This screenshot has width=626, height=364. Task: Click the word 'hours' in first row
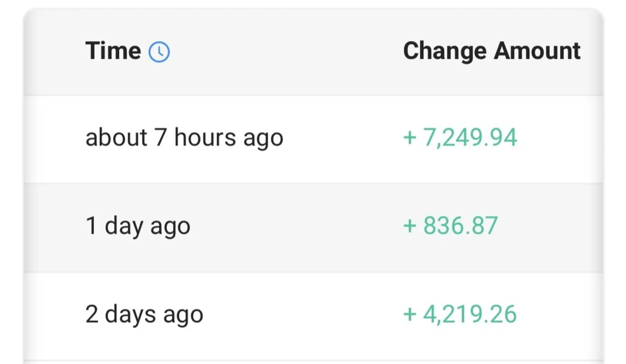[x=205, y=137]
